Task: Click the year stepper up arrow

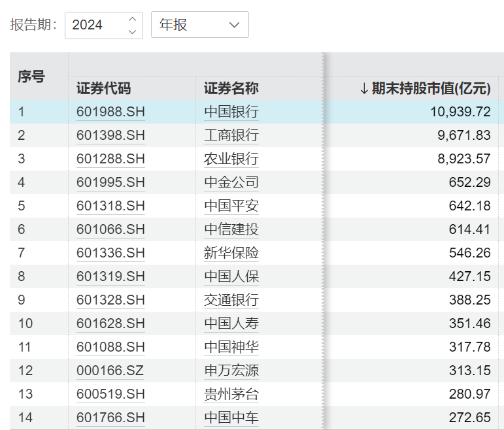Action: click(x=133, y=19)
